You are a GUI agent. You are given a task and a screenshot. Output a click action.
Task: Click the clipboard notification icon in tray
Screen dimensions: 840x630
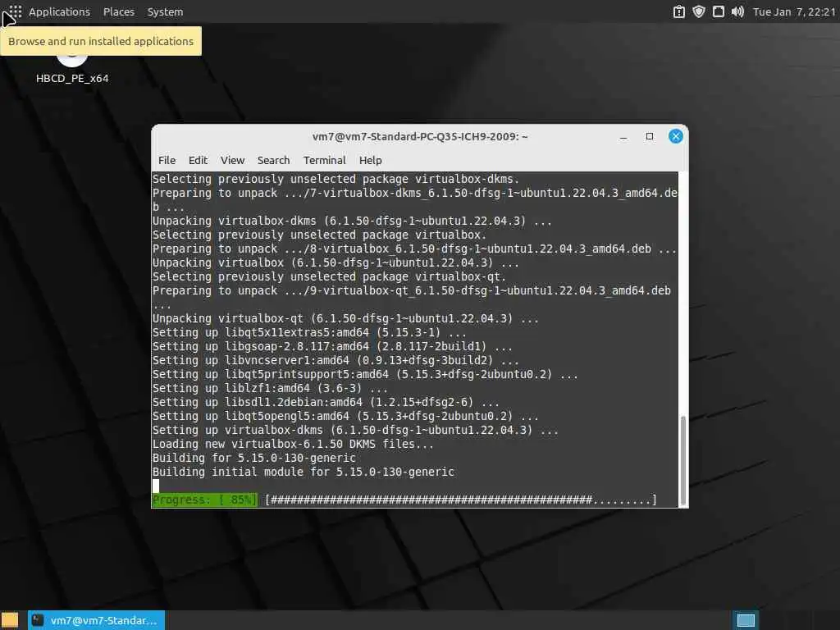coord(678,11)
